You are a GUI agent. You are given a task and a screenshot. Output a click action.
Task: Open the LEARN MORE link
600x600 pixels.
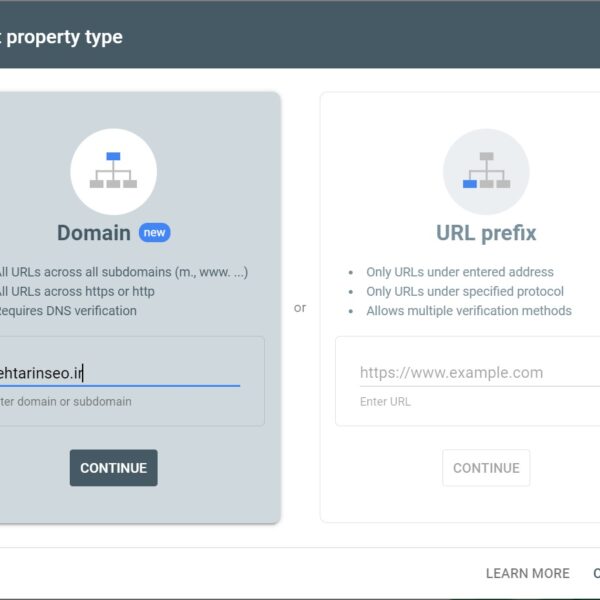(x=527, y=573)
